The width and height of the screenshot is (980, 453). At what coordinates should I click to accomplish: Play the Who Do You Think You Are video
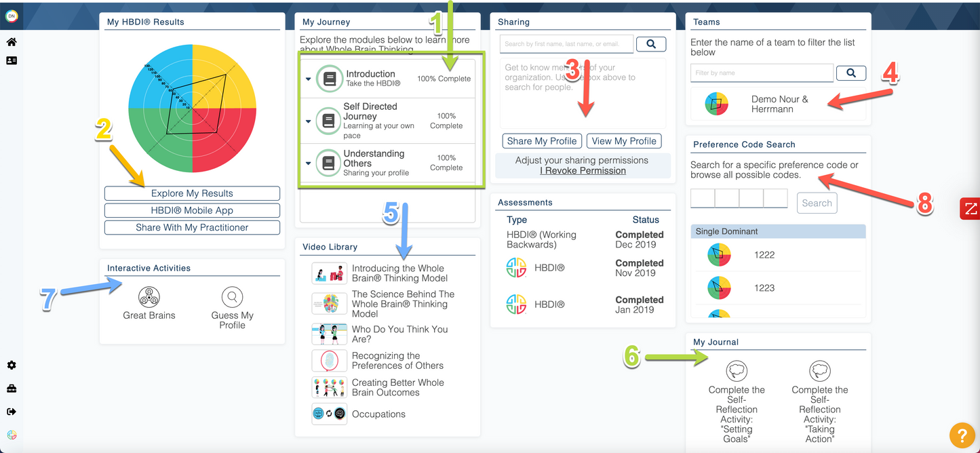(399, 334)
